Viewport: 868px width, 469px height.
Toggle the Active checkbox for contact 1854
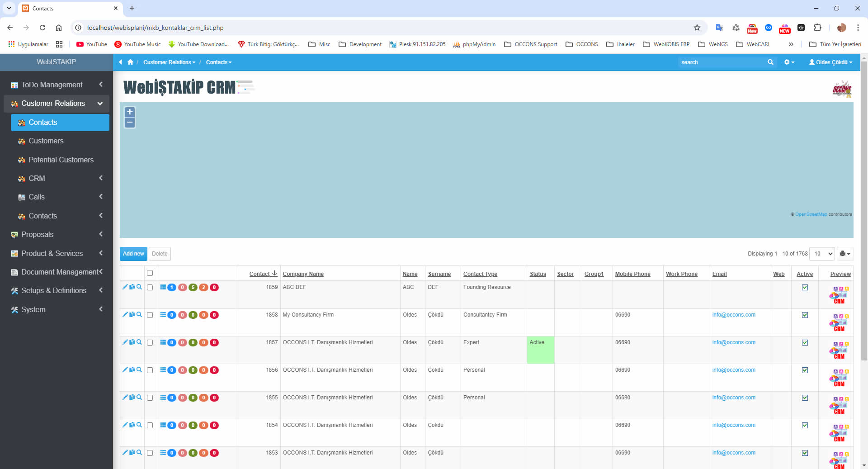tap(805, 425)
